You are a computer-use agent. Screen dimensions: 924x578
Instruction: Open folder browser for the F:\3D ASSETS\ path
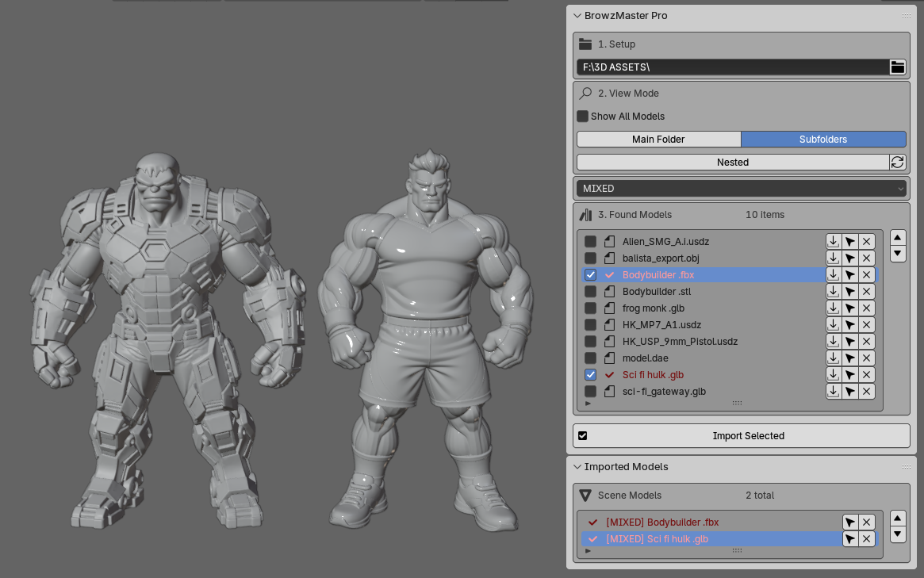897,67
